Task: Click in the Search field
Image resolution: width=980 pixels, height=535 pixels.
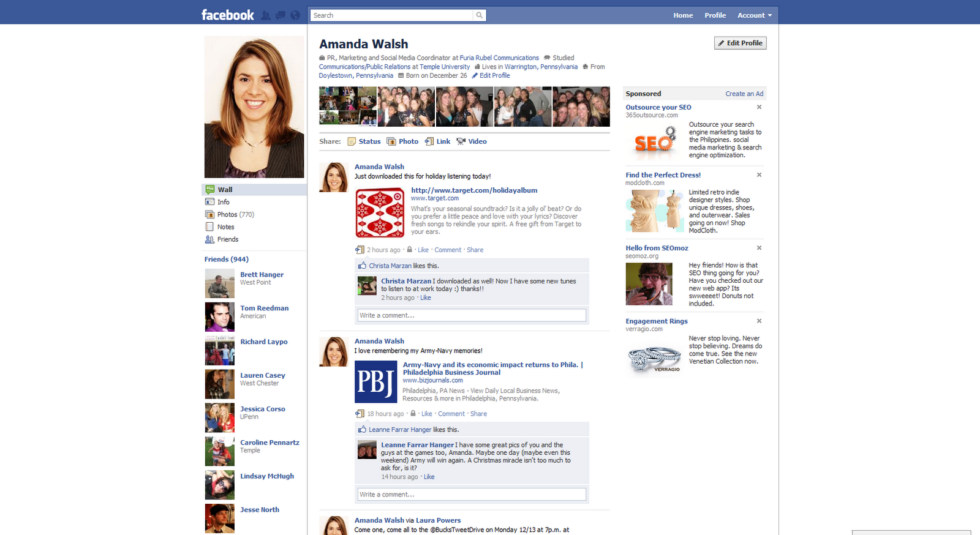Action: (x=392, y=15)
